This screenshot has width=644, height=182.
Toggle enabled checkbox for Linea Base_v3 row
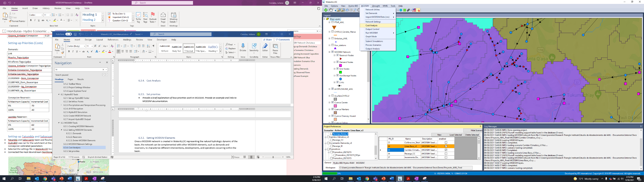tap(446, 146)
